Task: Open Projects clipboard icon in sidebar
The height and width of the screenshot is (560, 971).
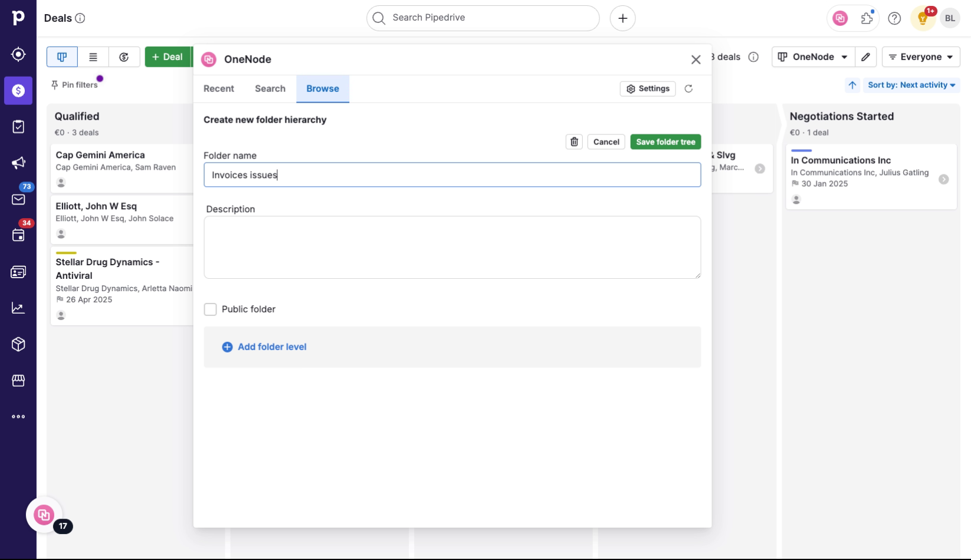Action: (18, 127)
